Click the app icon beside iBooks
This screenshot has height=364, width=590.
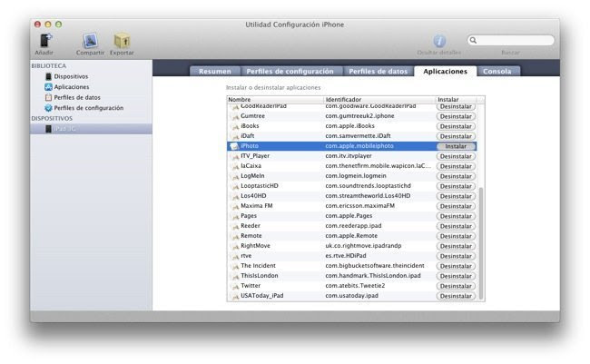pyautogui.click(x=235, y=126)
